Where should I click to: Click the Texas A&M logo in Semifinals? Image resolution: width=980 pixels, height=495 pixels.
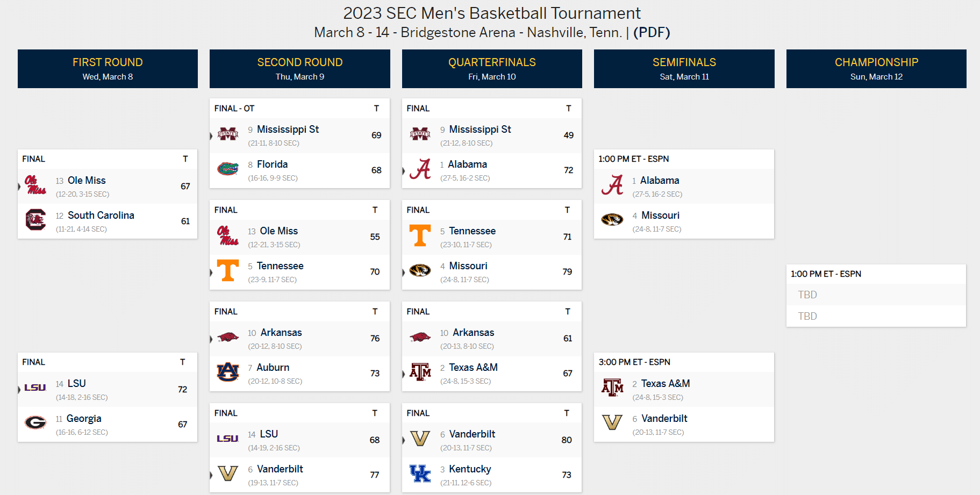click(612, 388)
